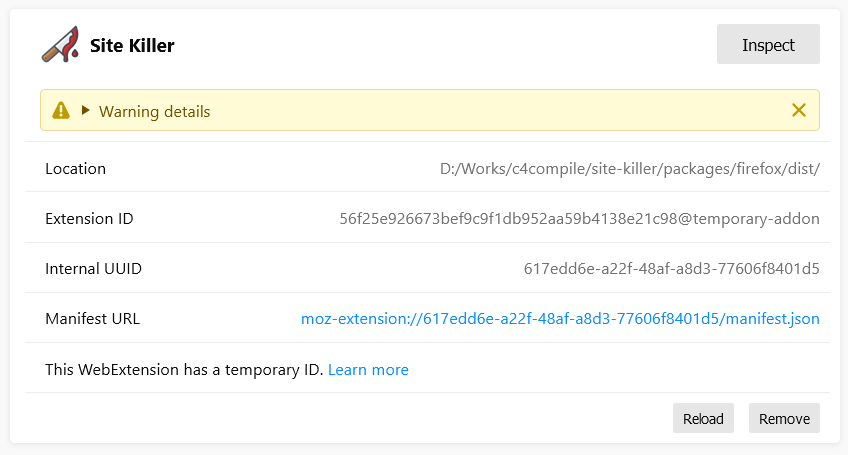Click the dist folder location path
This screenshot has width=848, height=455.
(x=630, y=169)
